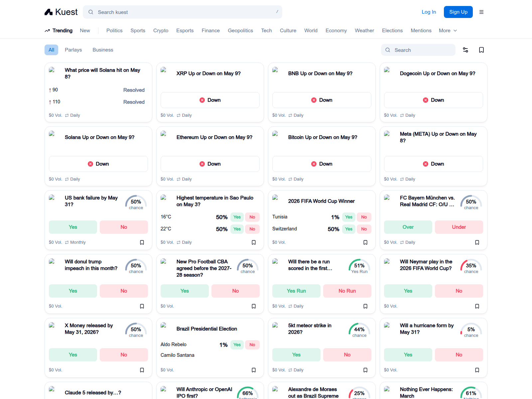Bookmark the US bank failure market
The height and width of the screenshot is (399, 532).
click(x=142, y=242)
